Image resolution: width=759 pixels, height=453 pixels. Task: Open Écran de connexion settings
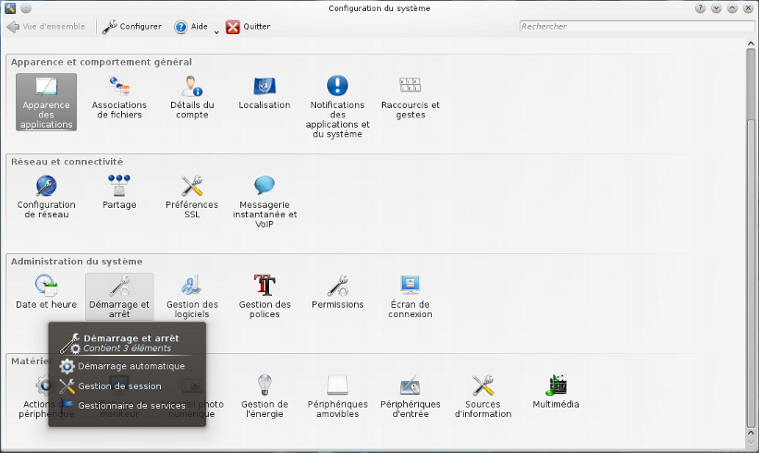point(410,296)
